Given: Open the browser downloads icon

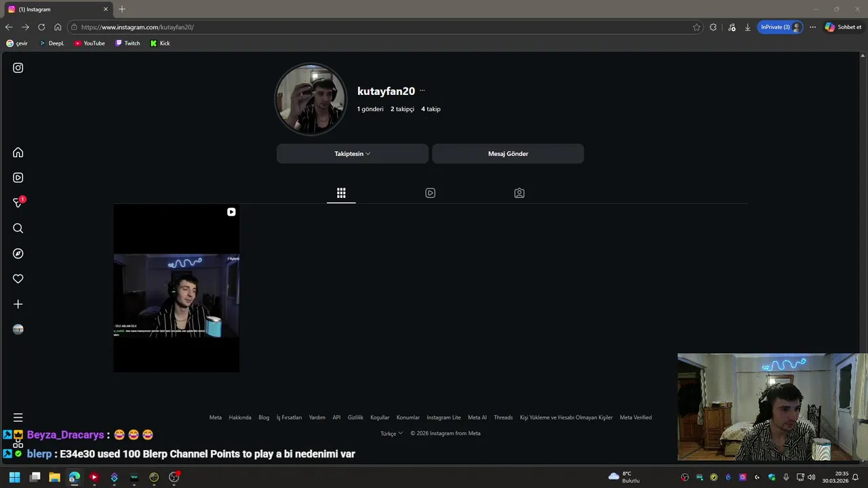Looking at the screenshot, I should (747, 27).
